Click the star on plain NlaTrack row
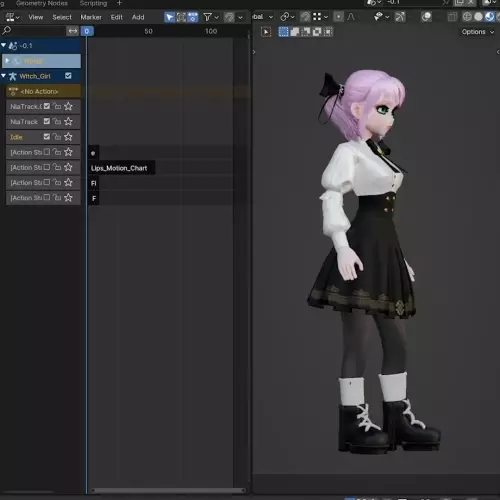The width and height of the screenshot is (500, 500). click(x=68, y=121)
